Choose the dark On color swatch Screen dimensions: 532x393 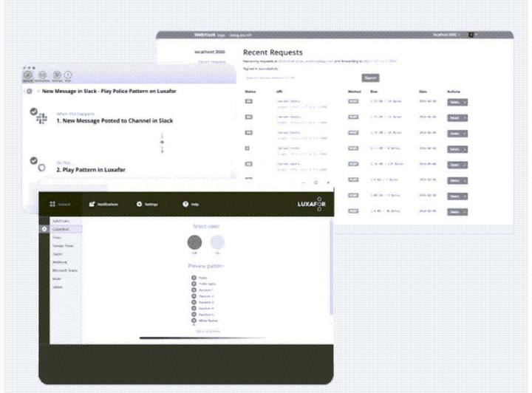(x=194, y=242)
